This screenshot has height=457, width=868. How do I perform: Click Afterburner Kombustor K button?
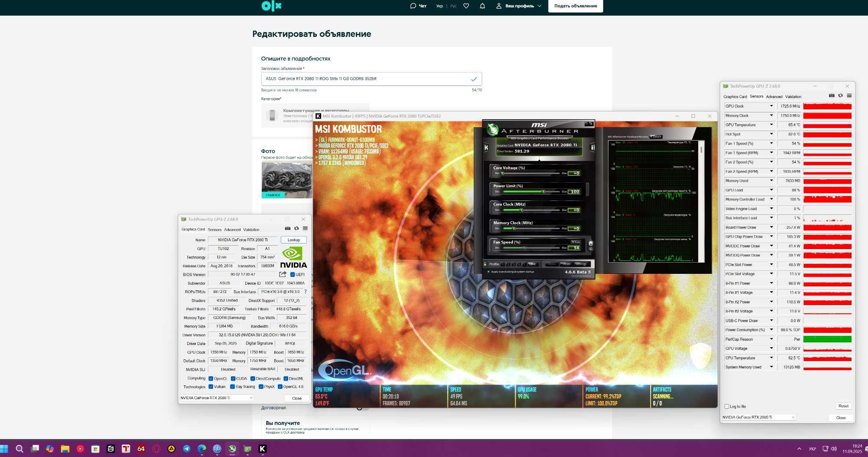486,148
